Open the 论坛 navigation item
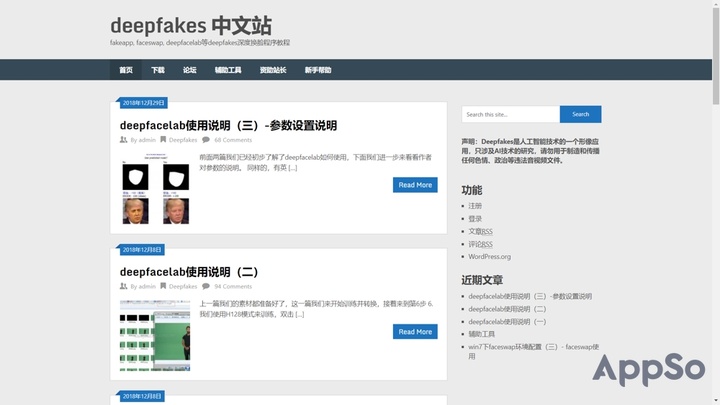The image size is (720, 405). [190, 70]
